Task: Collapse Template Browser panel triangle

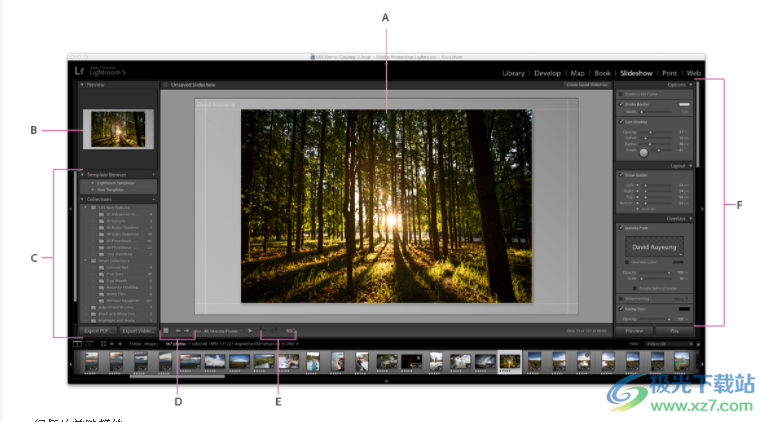Action: point(83,174)
